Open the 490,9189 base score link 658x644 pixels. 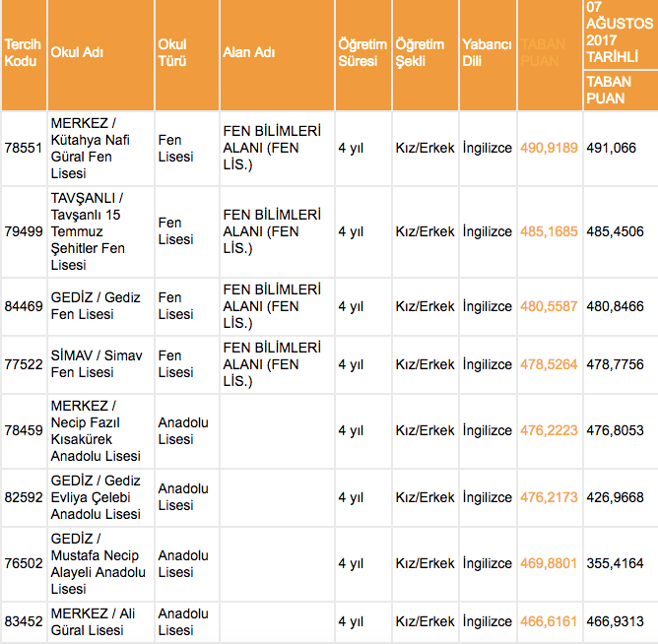click(549, 148)
